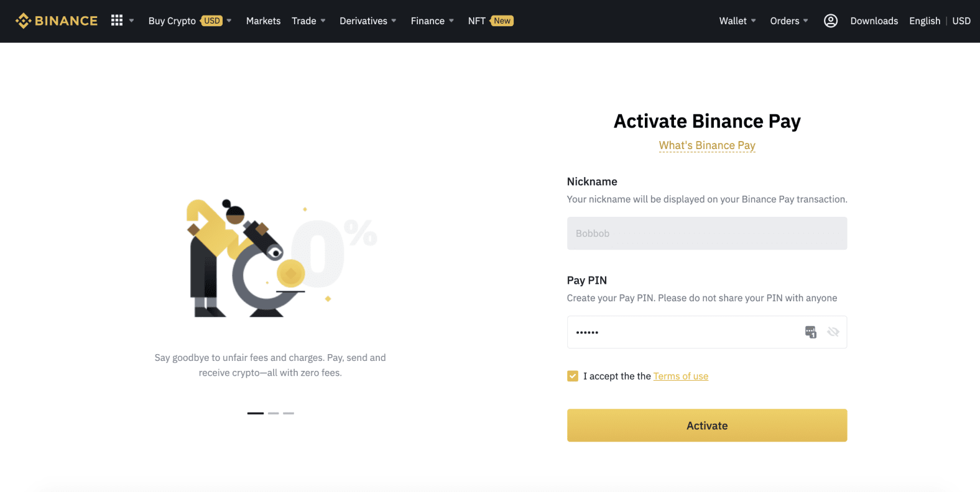The height and width of the screenshot is (492, 980).
Task: Open the user account profile icon
Action: (831, 21)
